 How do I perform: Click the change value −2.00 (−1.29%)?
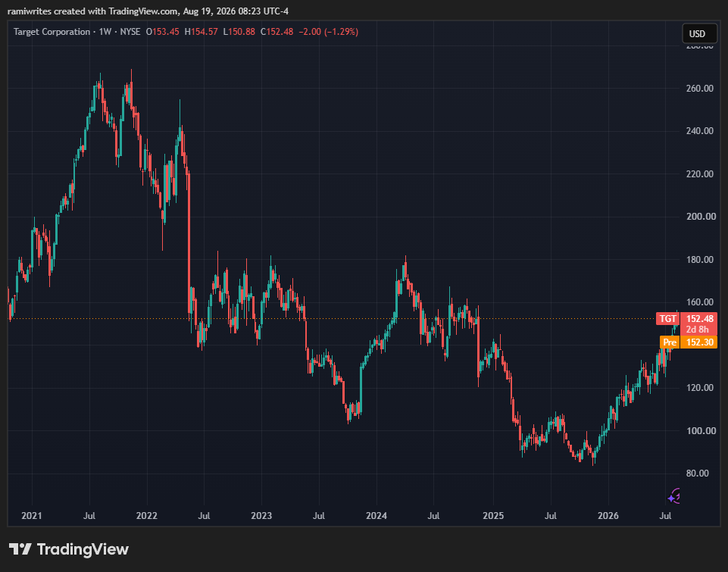click(328, 32)
